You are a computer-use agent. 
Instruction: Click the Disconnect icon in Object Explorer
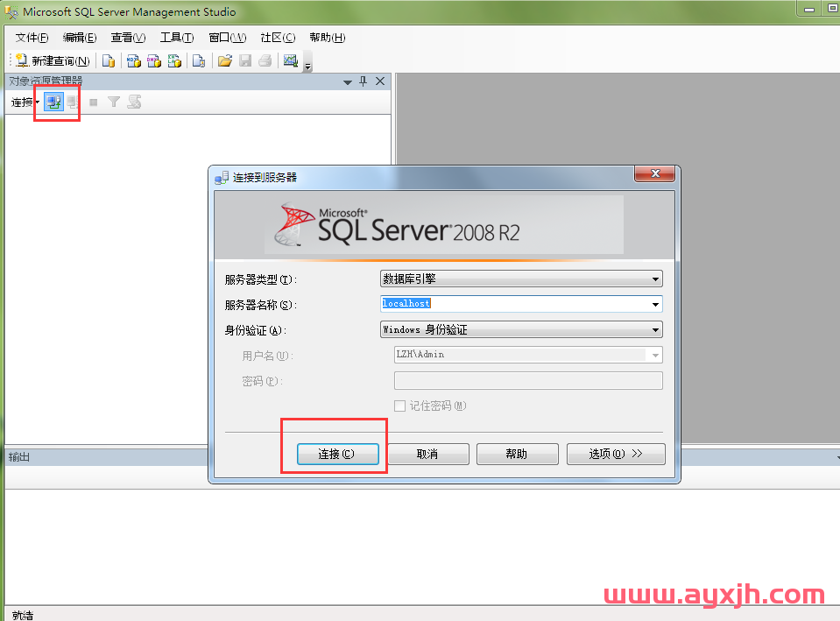coord(73,102)
